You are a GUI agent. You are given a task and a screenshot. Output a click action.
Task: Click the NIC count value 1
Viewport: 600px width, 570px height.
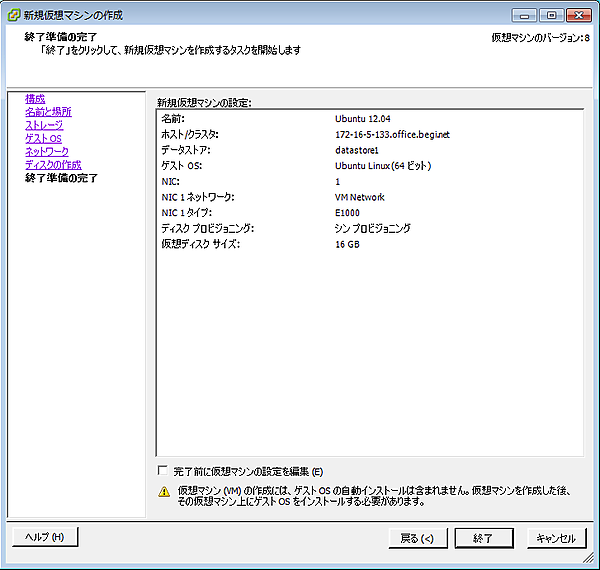[x=338, y=182]
